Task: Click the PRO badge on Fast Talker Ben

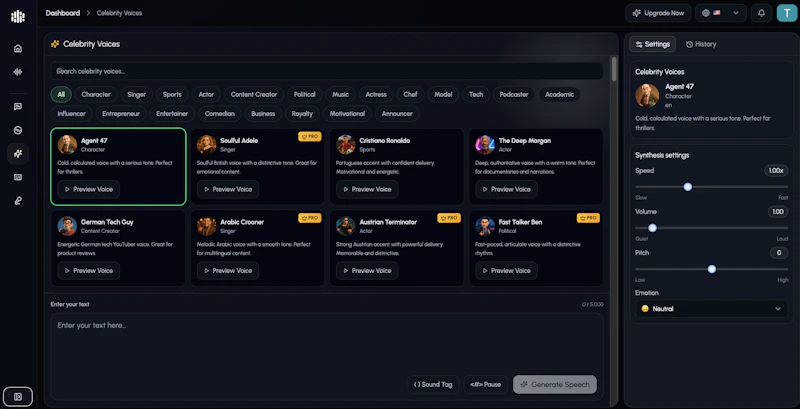Action: tap(588, 218)
